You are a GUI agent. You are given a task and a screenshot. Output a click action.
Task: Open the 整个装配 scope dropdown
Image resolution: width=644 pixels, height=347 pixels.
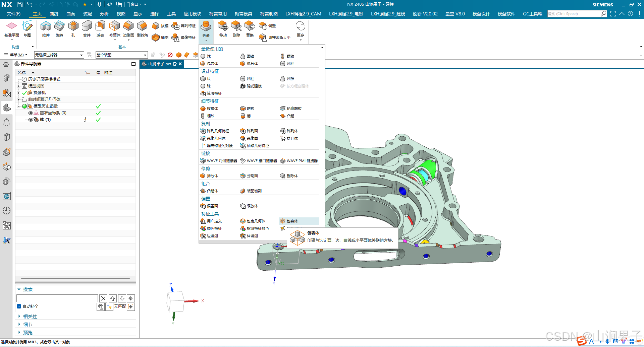[x=122, y=55]
